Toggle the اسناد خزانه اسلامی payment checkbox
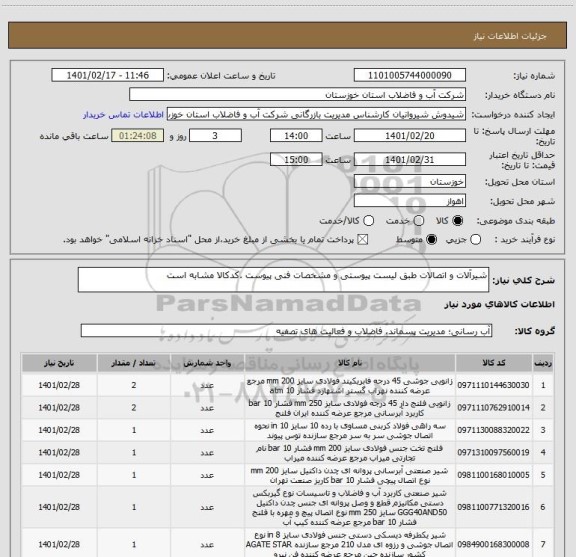The width and height of the screenshot is (576, 557). click(x=363, y=240)
